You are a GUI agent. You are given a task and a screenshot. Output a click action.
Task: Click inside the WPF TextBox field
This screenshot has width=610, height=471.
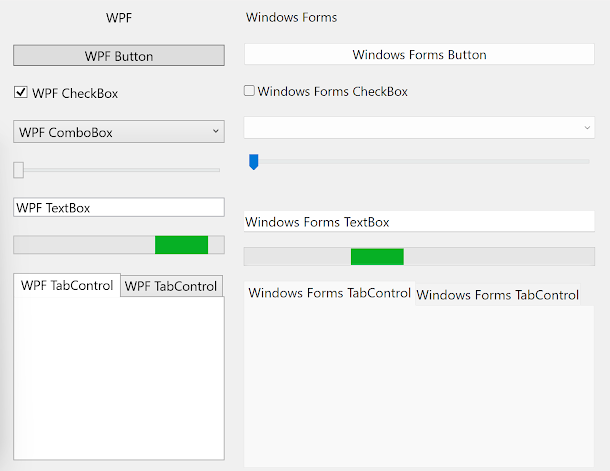[x=119, y=207]
